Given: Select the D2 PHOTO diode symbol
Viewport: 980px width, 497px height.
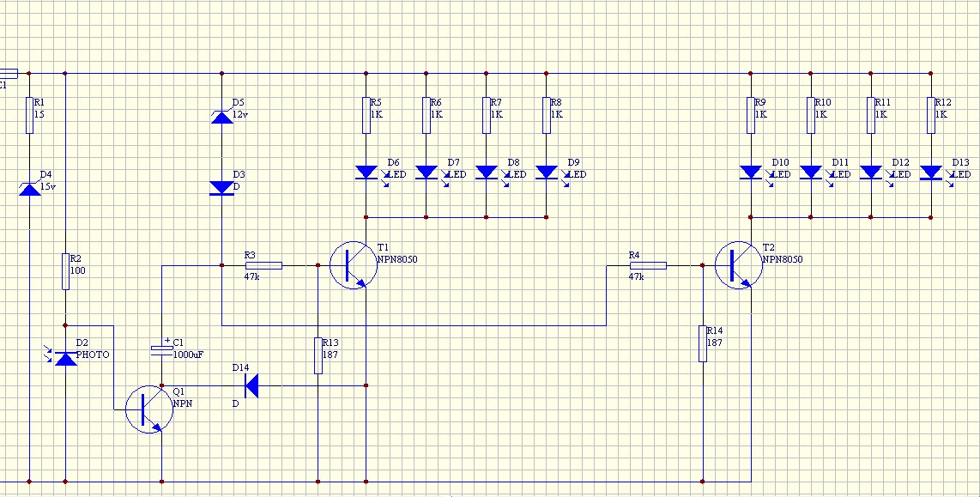Looking at the screenshot, I should [x=65, y=358].
